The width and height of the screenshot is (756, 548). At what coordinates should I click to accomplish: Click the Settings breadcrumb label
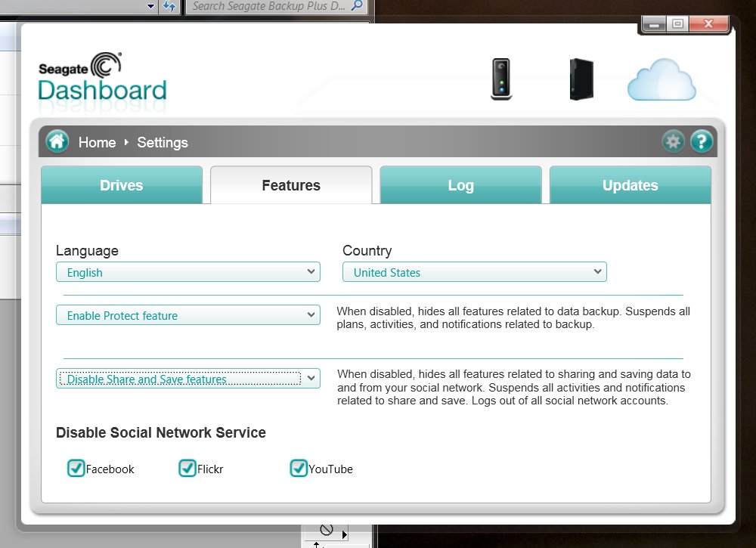pos(163,142)
